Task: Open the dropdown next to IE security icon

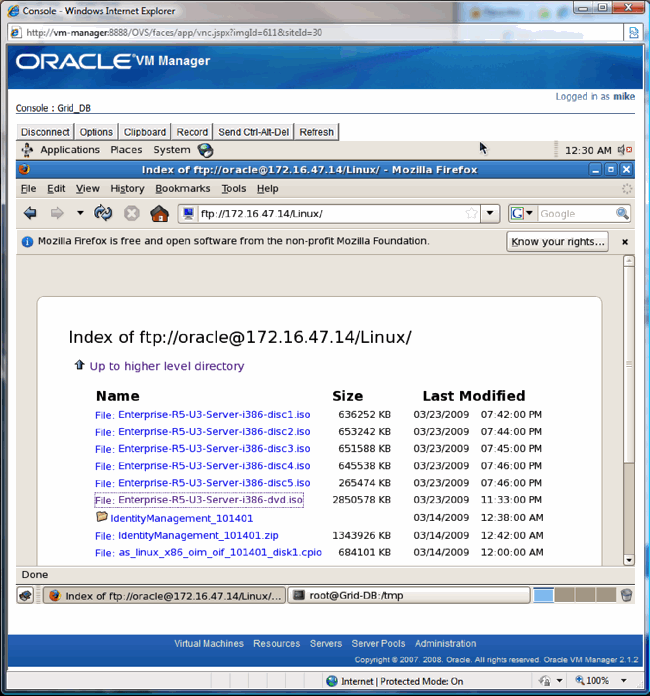Action: pos(559,680)
